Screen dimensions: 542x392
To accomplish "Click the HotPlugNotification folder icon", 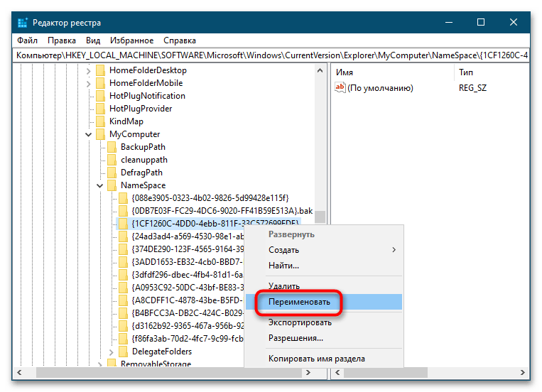I will coord(101,96).
